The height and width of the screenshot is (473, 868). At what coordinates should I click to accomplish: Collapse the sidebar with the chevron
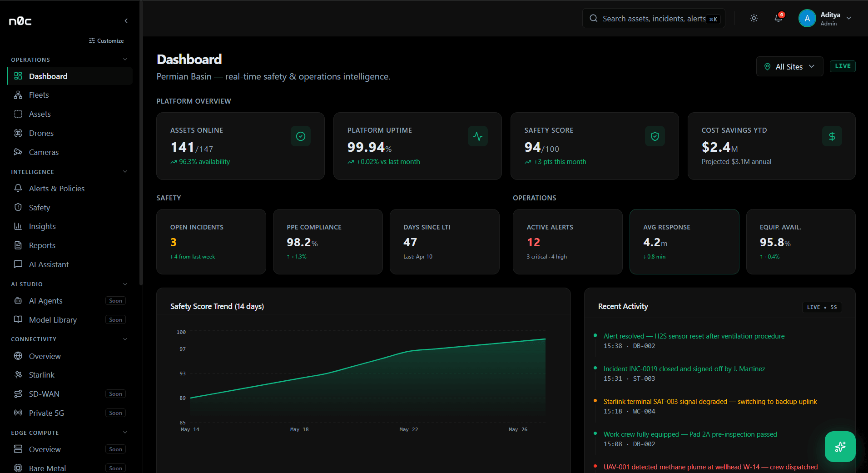[126, 21]
